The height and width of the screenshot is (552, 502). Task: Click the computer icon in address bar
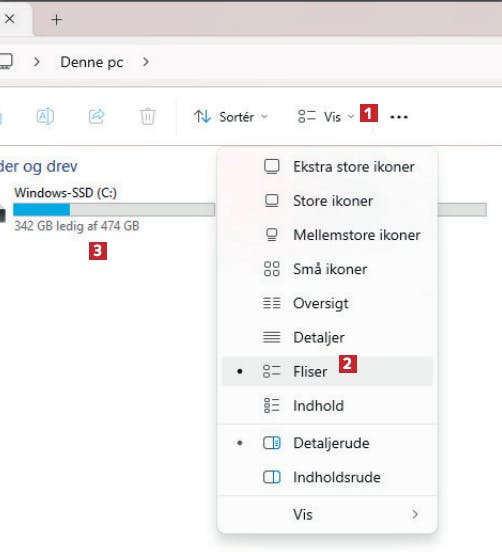[6, 62]
